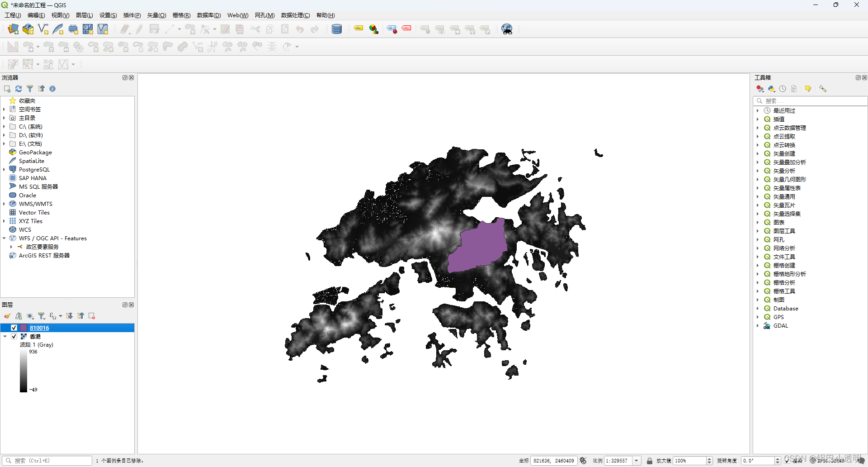Click the New GeoPackage layer icon
The height and width of the screenshot is (467, 868).
(28, 29)
